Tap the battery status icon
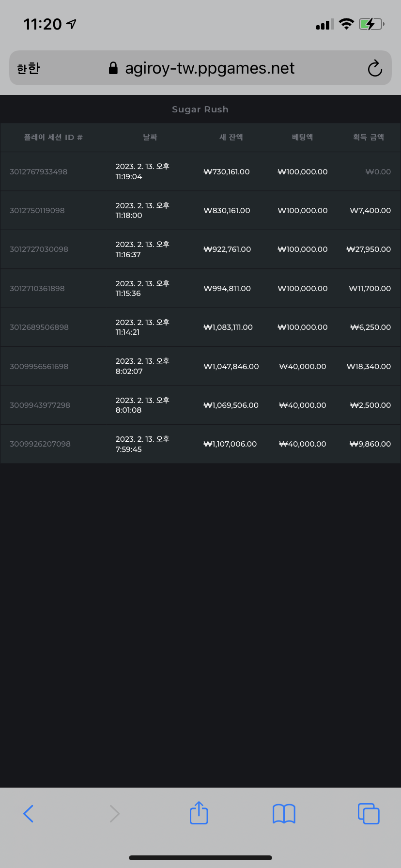Screen dimensions: 401x868 pyautogui.click(x=371, y=24)
